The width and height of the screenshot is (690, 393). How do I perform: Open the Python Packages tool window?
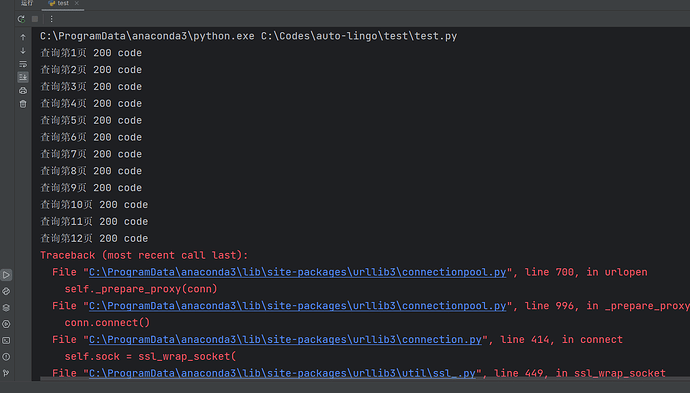point(6,291)
